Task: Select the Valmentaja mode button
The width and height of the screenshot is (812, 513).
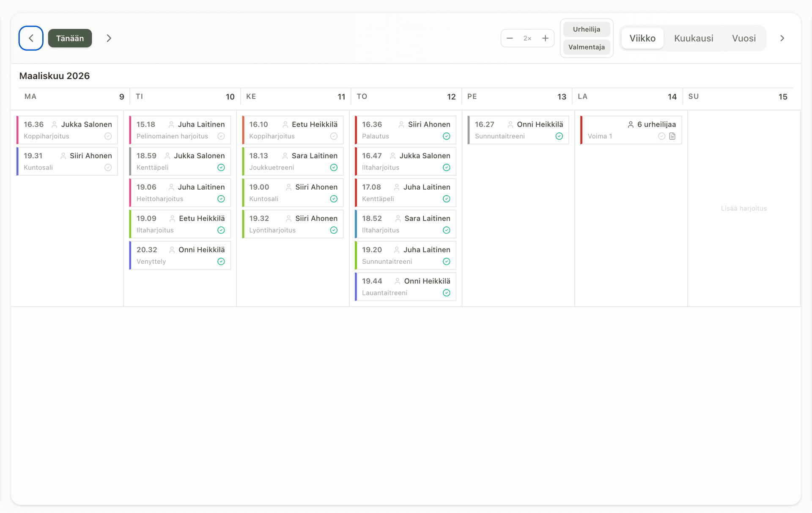Action: tap(586, 47)
